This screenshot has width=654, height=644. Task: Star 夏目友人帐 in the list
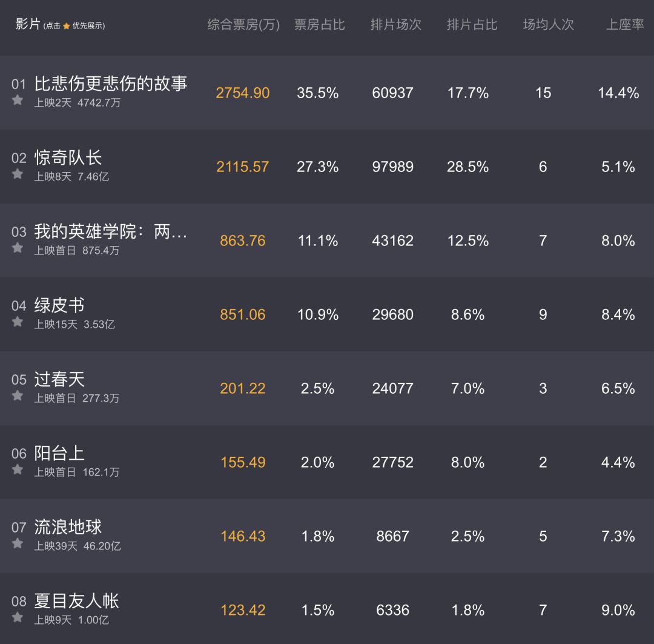18,617
